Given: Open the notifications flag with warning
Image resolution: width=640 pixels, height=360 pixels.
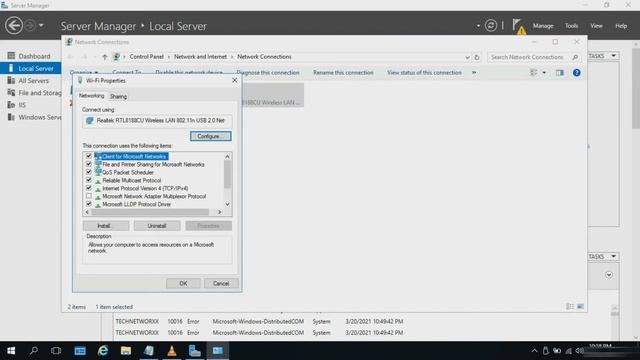Looking at the screenshot, I should click(x=518, y=26).
